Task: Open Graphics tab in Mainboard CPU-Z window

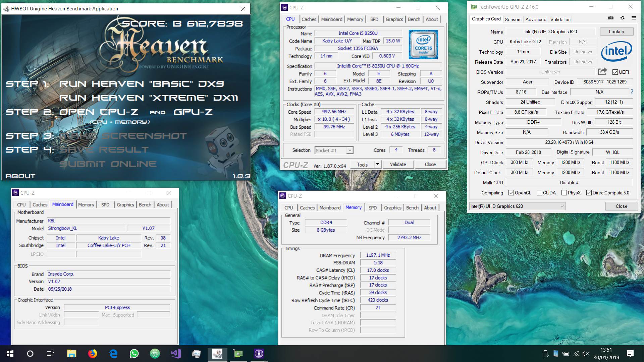Action: coord(125,205)
